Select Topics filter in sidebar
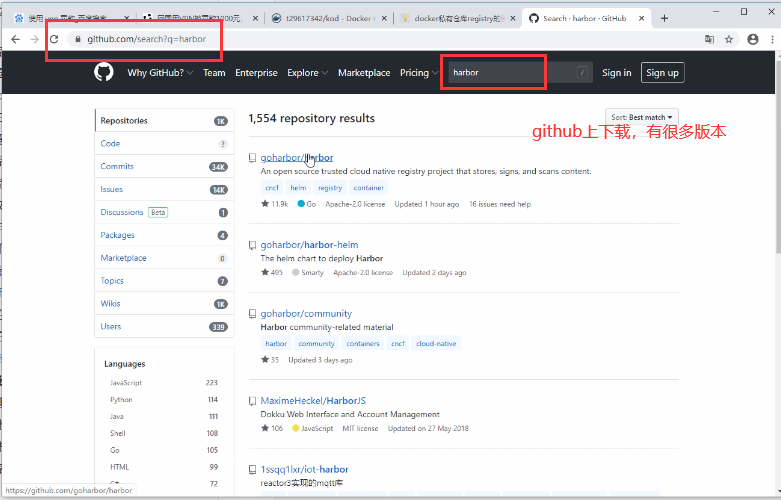Viewport: 781px width, 500px height. [x=164, y=281]
